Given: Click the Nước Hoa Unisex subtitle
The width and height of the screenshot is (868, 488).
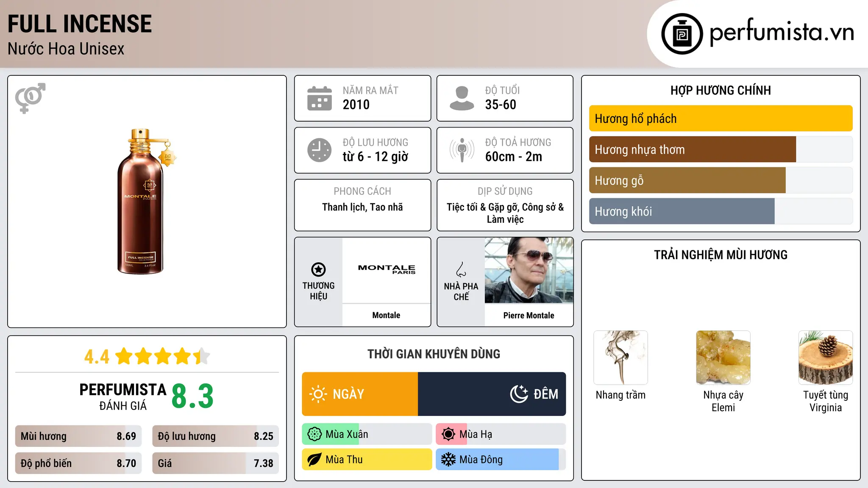Looking at the screenshot, I should tap(66, 49).
